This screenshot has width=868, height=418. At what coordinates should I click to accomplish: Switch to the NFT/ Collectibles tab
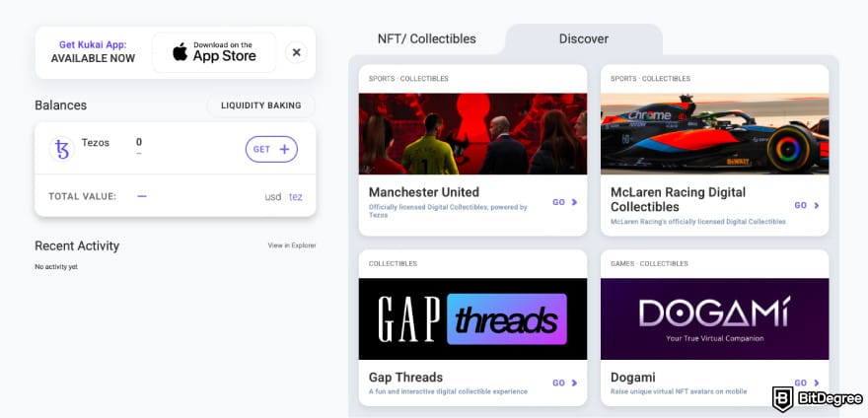[427, 38]
